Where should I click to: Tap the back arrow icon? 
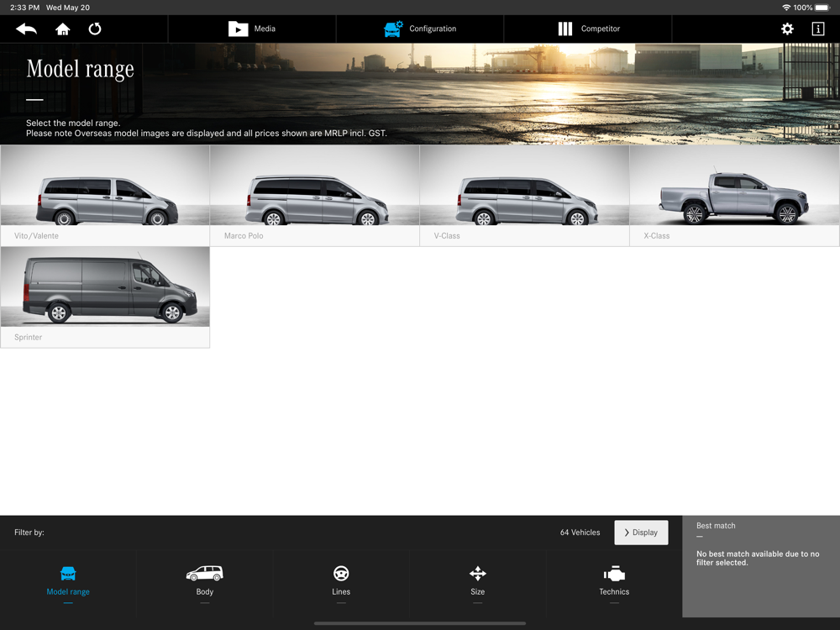point(26,29)
